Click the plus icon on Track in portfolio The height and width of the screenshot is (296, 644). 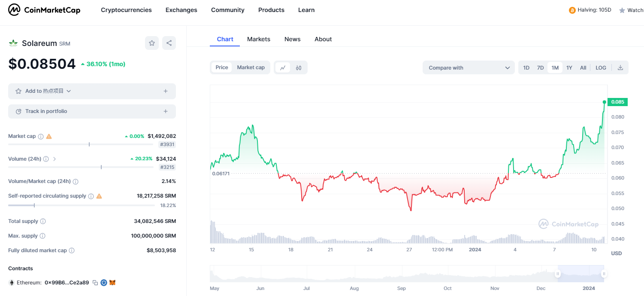166,111
